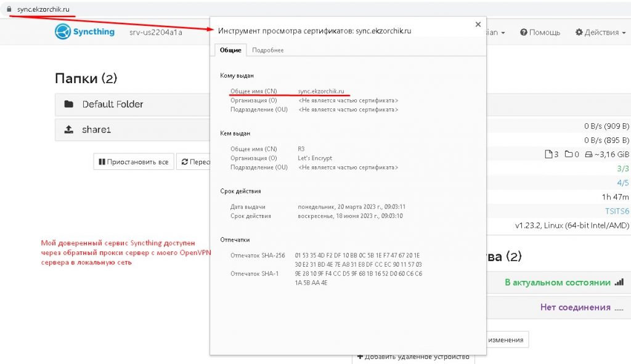Click the plus icon on add remote device
631x364 pixels.
[x=360, y=357]
